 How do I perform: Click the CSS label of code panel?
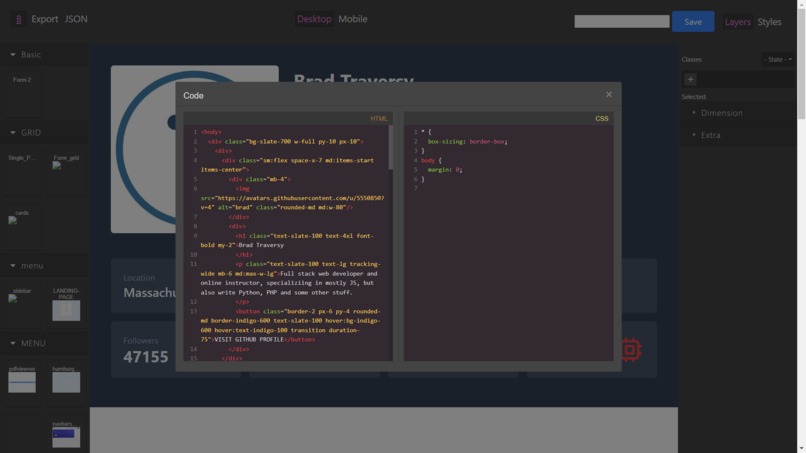pos(601,119)
